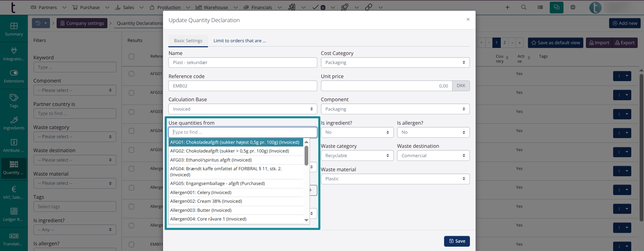The image size is (644, 251).
Task: Click the plus icon in top bar
Action: [507, 7]
